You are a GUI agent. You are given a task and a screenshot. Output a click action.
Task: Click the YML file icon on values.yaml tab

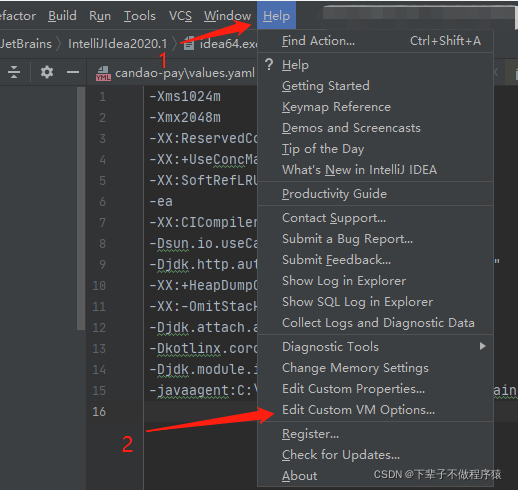pyautogui.click(x=103, y=73)
